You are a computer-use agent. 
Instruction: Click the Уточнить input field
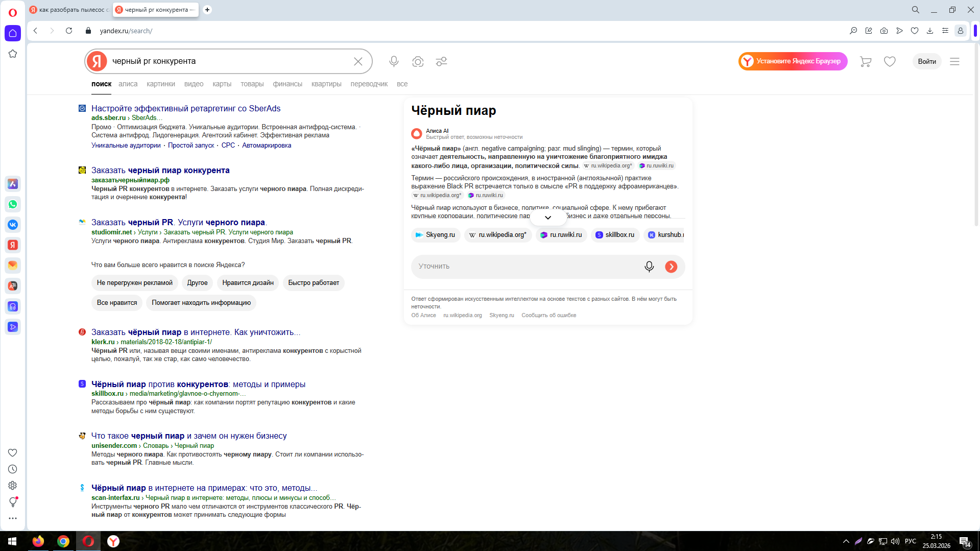point(526,267)
